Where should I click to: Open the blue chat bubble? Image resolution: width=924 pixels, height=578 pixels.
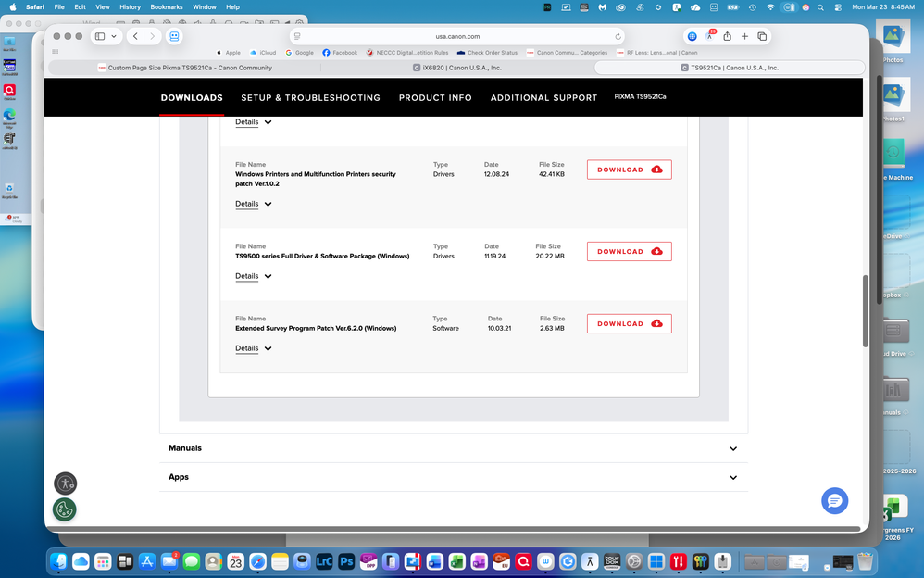tap(834, 501)
